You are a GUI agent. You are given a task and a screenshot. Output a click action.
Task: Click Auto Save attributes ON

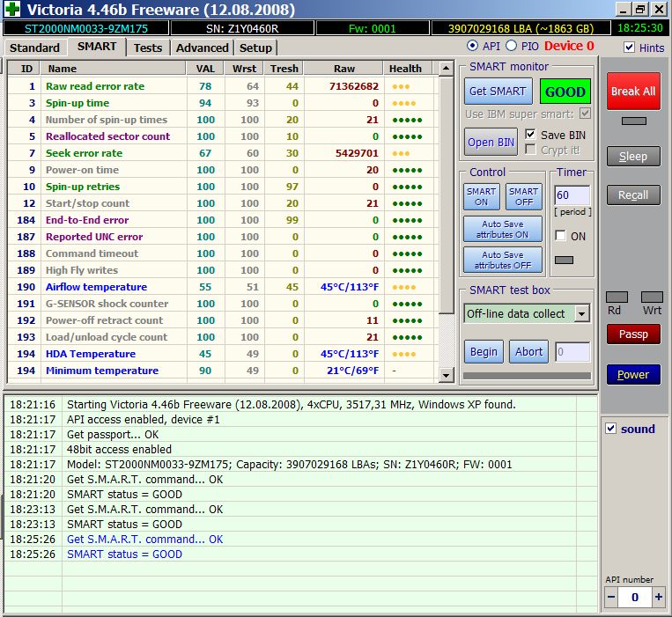[x=503, y=230]
